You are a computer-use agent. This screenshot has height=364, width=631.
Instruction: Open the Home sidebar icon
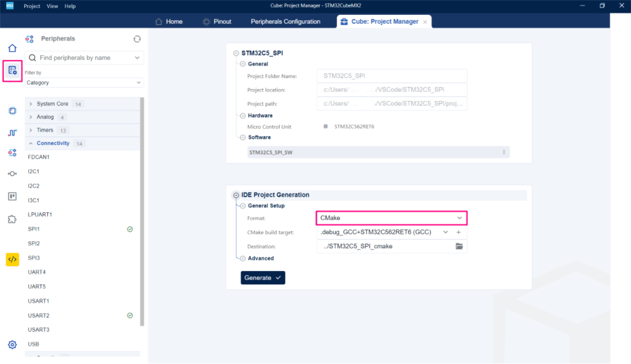click(13, 49)
